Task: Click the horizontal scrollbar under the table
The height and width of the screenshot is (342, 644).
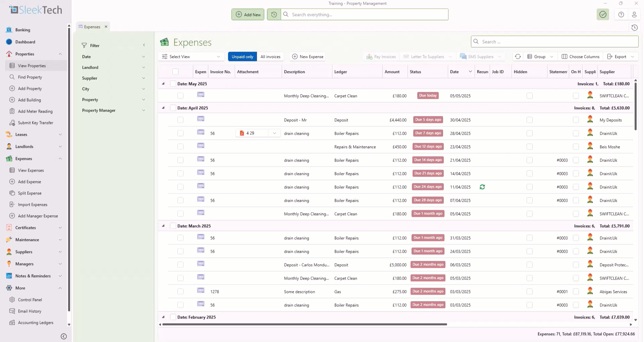Action: pos(304,324)
